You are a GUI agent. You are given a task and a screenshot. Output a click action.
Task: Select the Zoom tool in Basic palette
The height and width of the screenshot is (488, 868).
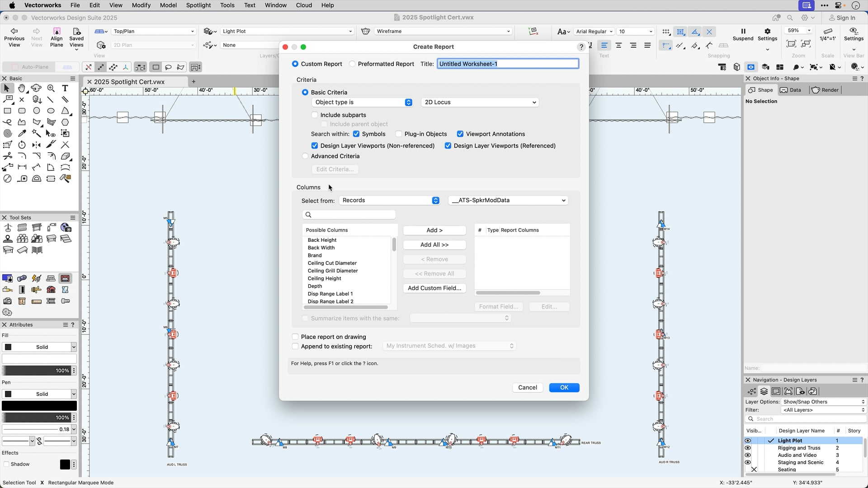click(50, 89)
